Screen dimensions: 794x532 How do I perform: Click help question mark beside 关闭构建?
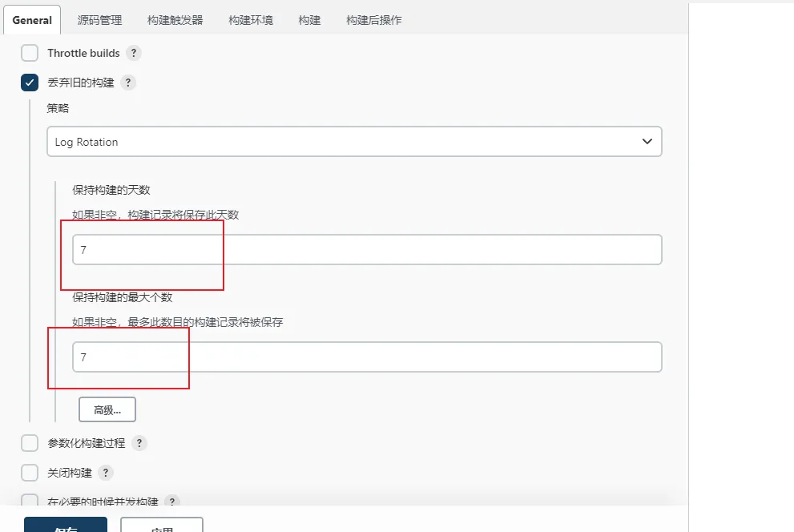106,473
